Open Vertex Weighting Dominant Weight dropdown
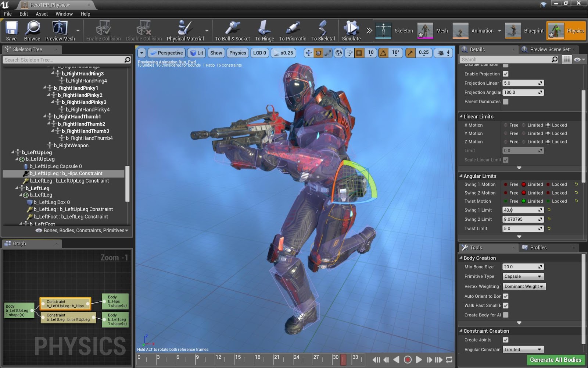The width and height of the screenshot is (588, 368). (x=524, y=286)
